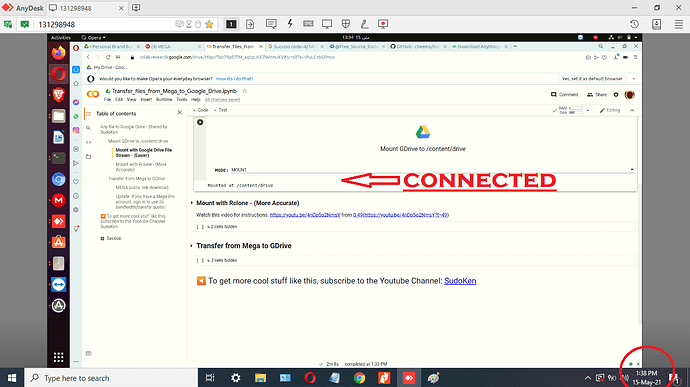This screenshot has height=387, width=690.
Task: Open AnyDesk session history clock icon
Action: coord(634,24)
